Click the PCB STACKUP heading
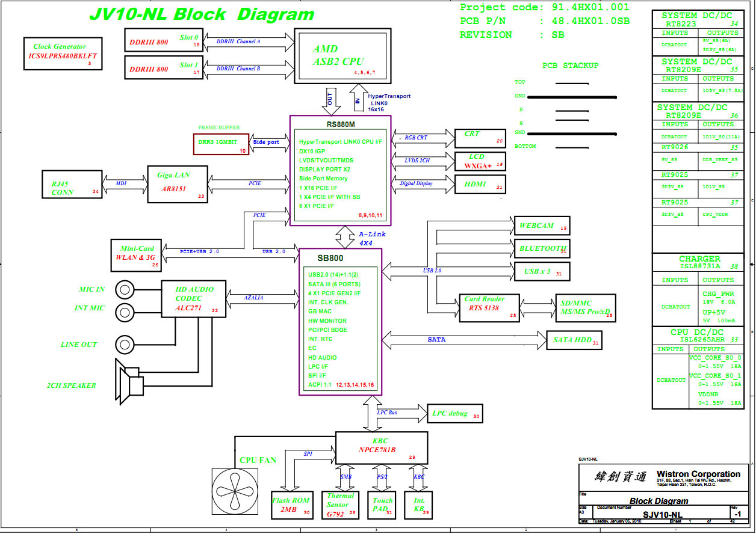Viewport: 756px width, 534px height. 570,65
